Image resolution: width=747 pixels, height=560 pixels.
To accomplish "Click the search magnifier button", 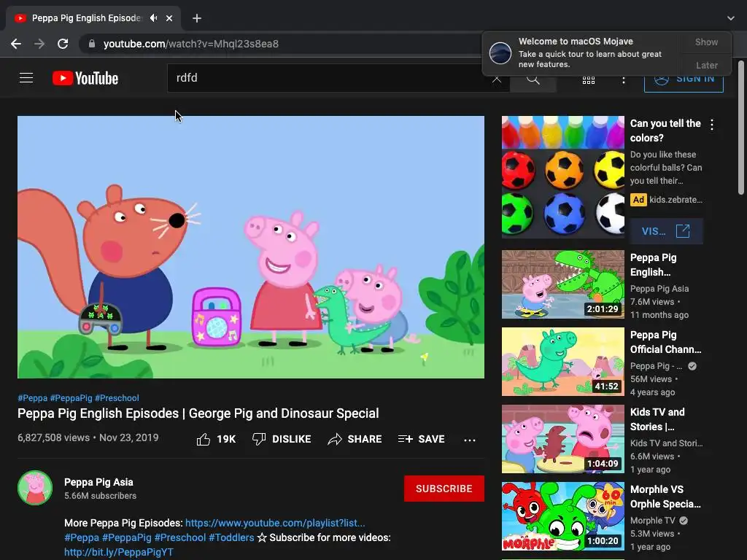I will 533,79.
